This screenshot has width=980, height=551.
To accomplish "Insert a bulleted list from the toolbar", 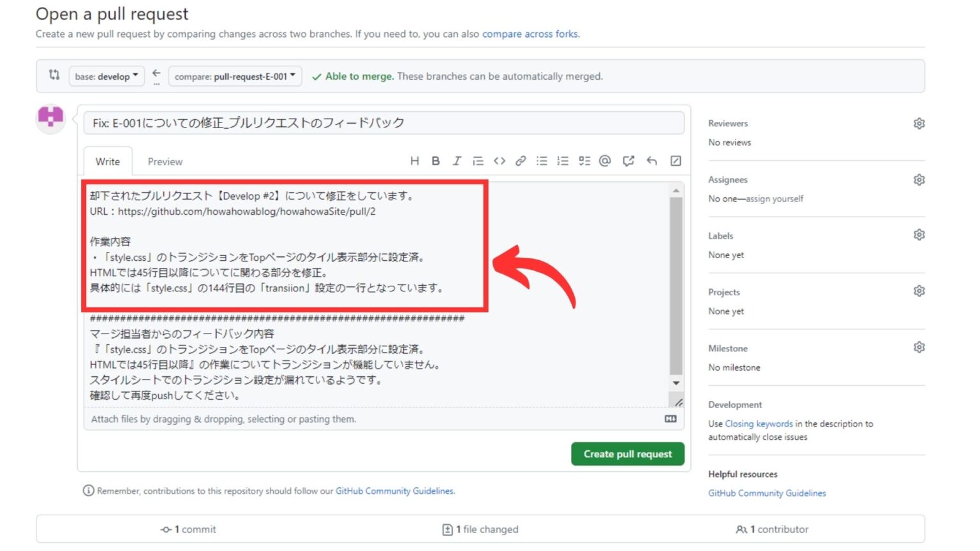I will point(542,161).
